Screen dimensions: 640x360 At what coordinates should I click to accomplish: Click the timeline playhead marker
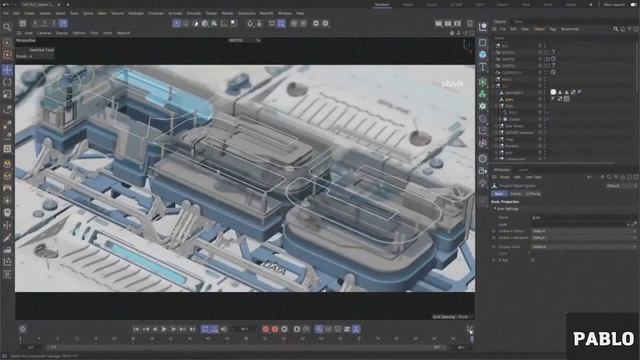tap(471, 338)
